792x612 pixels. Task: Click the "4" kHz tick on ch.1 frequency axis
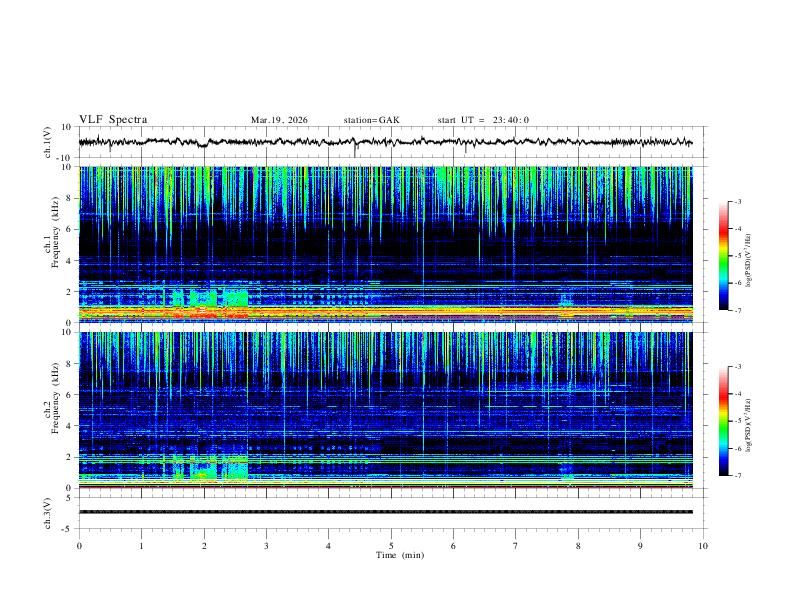(69, 261)
